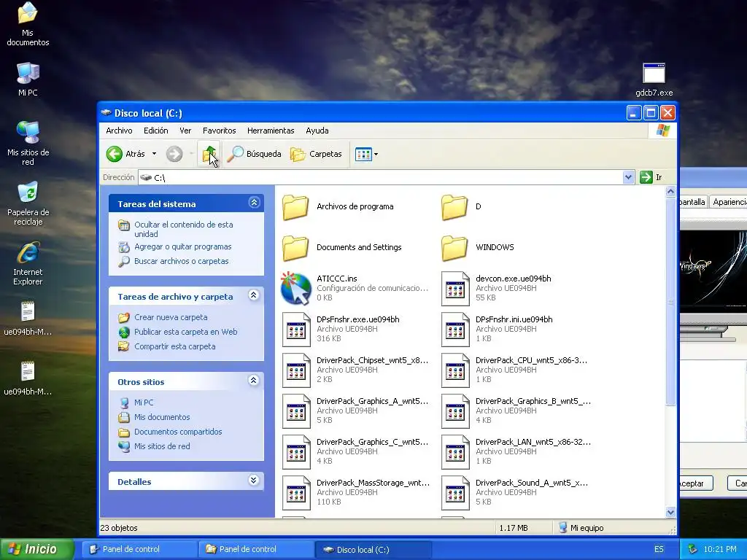Open the Favoritos menu
This screenshot has height=560, width=747.
(x=219, y=131)
